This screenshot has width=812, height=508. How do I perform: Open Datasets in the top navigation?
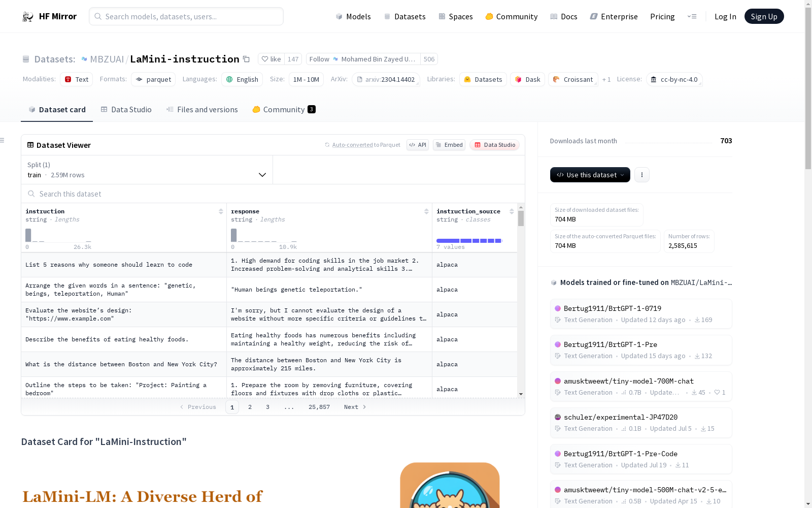pyautogui.click(x=404, y=16)
